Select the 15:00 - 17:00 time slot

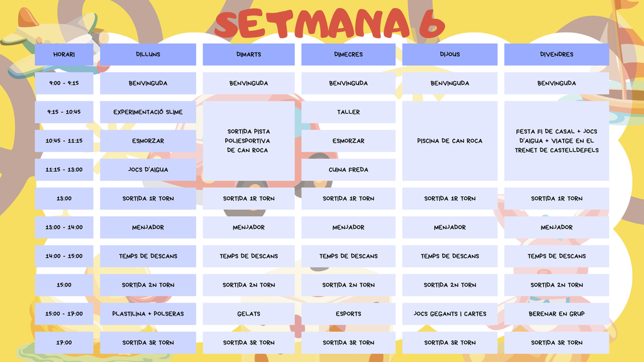64,314
